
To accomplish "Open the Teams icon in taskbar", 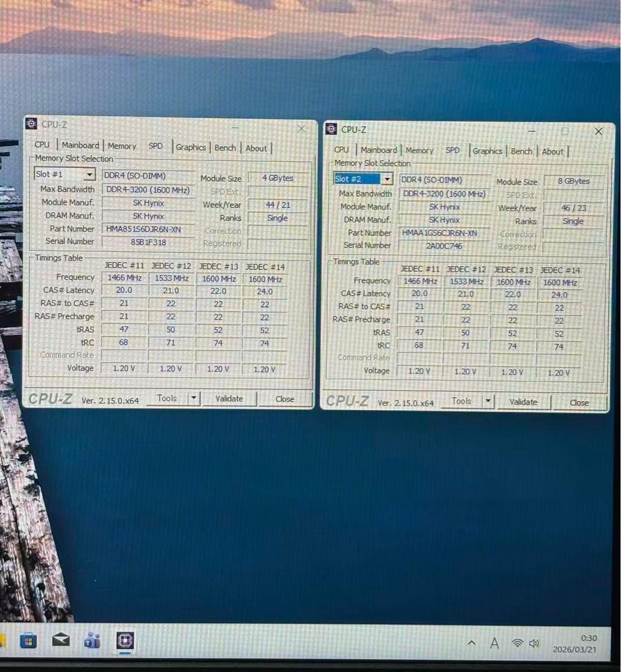I will point(93,641).
